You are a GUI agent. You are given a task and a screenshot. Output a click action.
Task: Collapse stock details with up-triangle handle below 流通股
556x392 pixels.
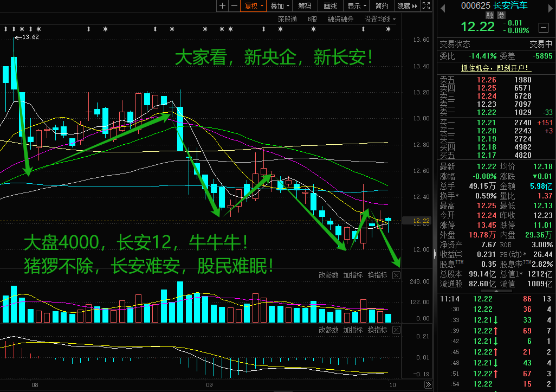[x=496, y=291]
